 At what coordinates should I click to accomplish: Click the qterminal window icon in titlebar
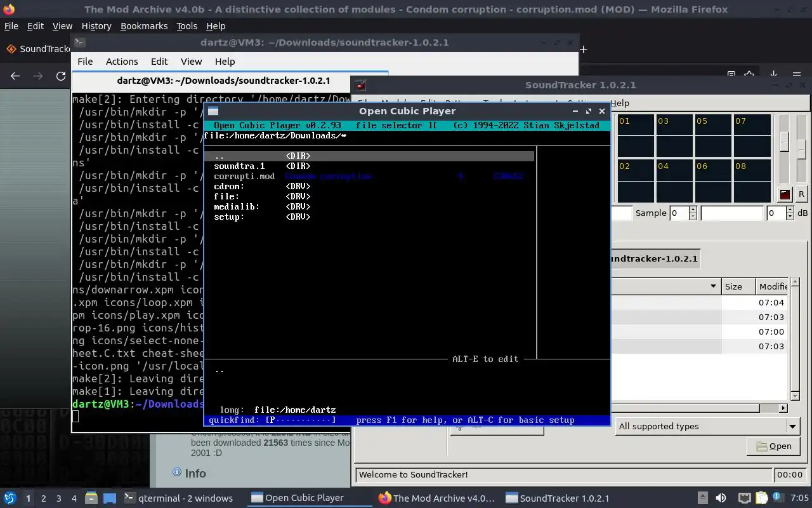click(79, 43)
